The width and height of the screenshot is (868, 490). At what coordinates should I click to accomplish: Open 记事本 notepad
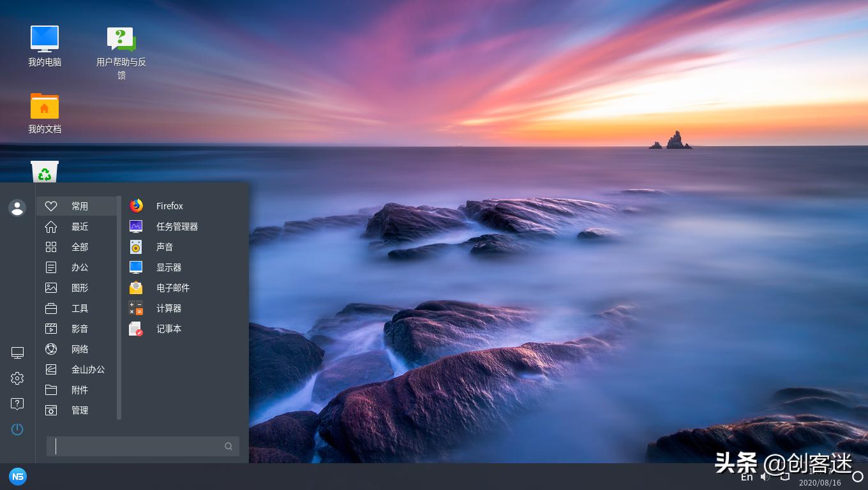pyautogui.click(x=168, y=329)
